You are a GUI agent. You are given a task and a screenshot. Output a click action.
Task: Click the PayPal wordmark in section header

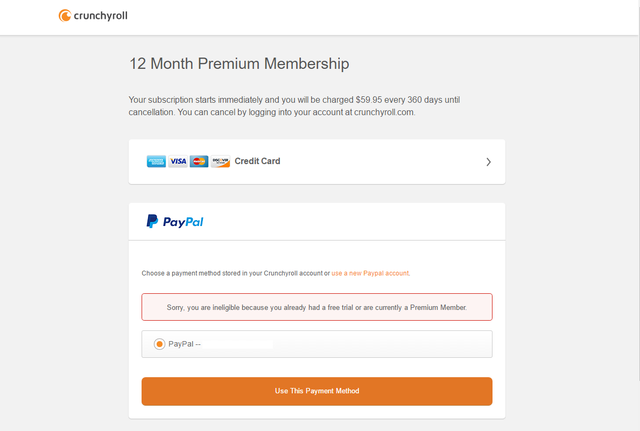point(183,222)
